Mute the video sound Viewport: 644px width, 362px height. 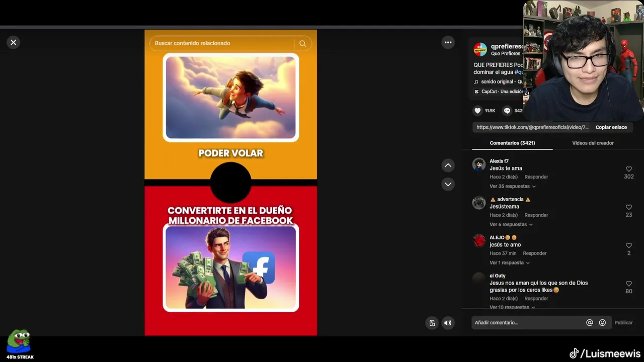click(x=448, y=323)
